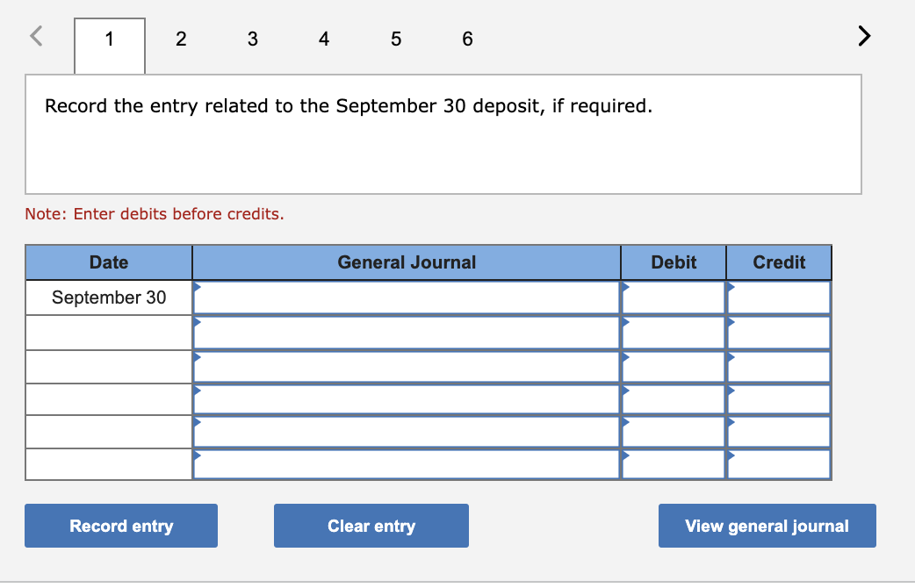Click the right navigation chevron arrow
The image size is (915, 588).
pos(863,36)
